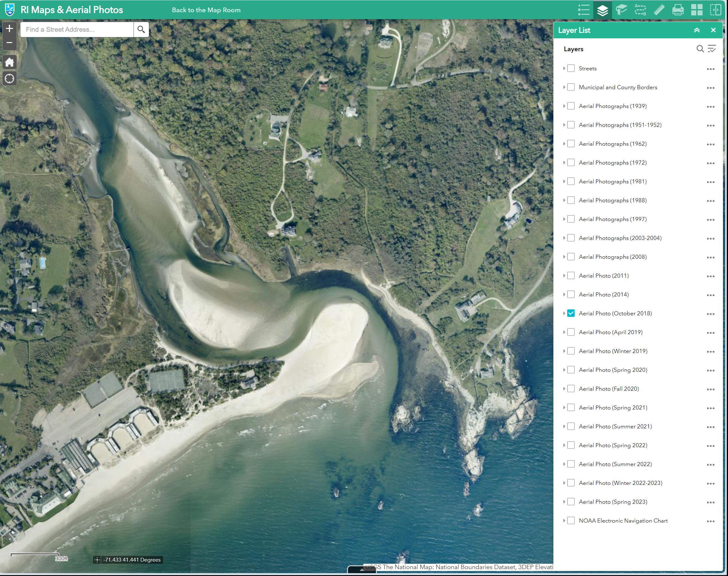Open the basemap gallery grid icon
728x576 pixels.
[697, 10]
